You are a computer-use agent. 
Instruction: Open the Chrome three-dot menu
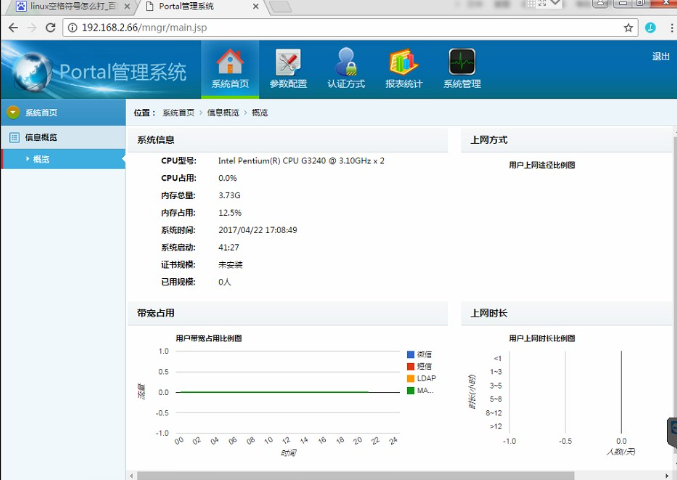[666, 27]
